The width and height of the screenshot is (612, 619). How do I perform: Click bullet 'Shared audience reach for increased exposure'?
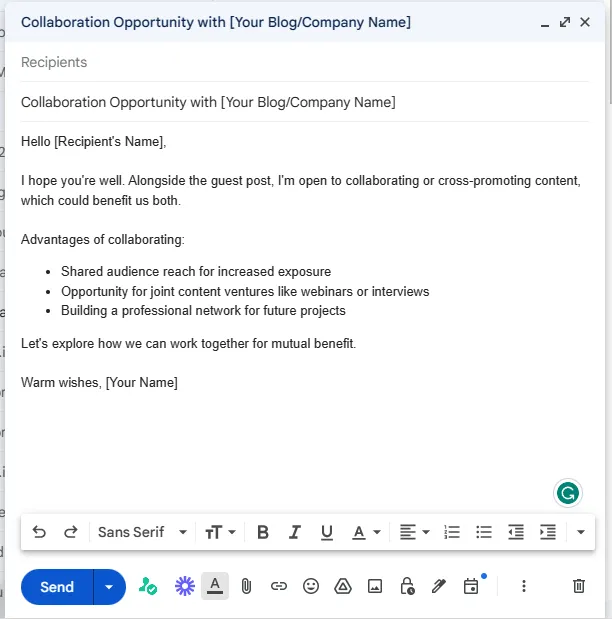(196, 272)
